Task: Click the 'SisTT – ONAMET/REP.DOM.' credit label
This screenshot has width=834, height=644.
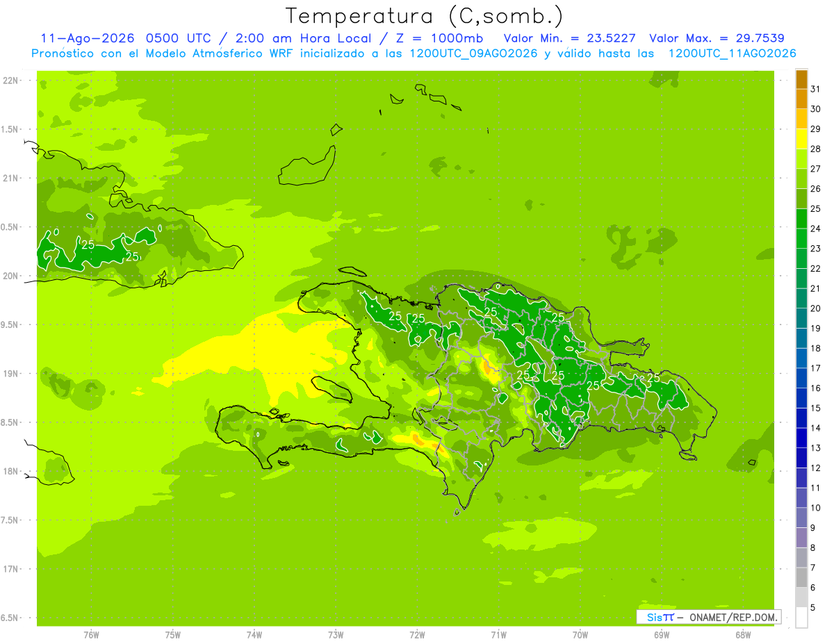Action: 708,617
